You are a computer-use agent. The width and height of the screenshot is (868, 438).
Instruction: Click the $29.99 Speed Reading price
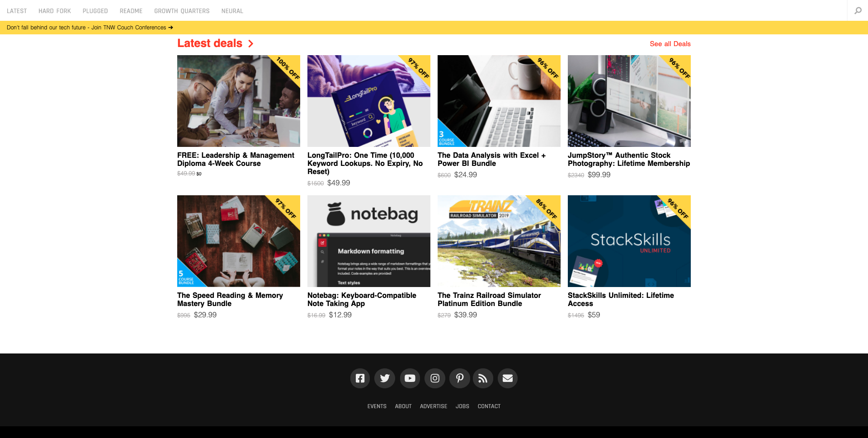point(205,315)
